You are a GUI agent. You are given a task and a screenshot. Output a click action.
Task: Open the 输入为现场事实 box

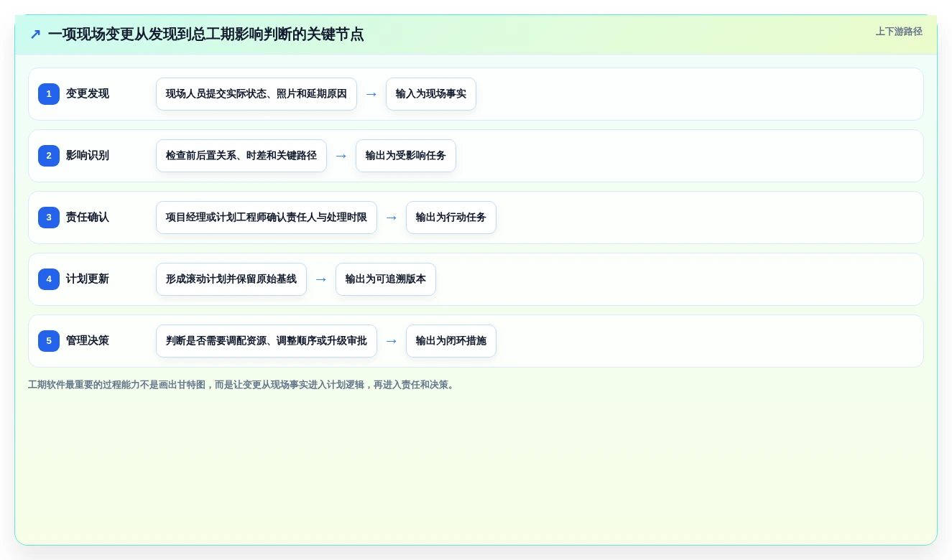click(431, 94)
